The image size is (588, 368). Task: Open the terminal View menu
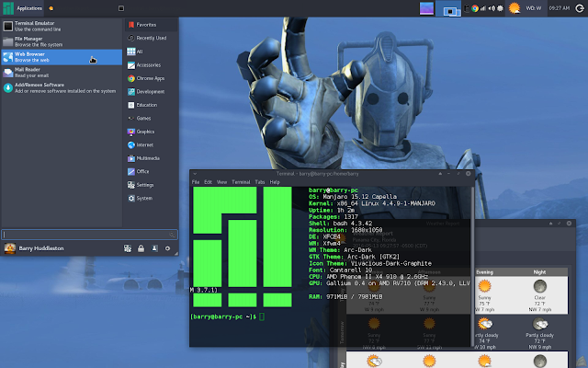click(221, 182)
